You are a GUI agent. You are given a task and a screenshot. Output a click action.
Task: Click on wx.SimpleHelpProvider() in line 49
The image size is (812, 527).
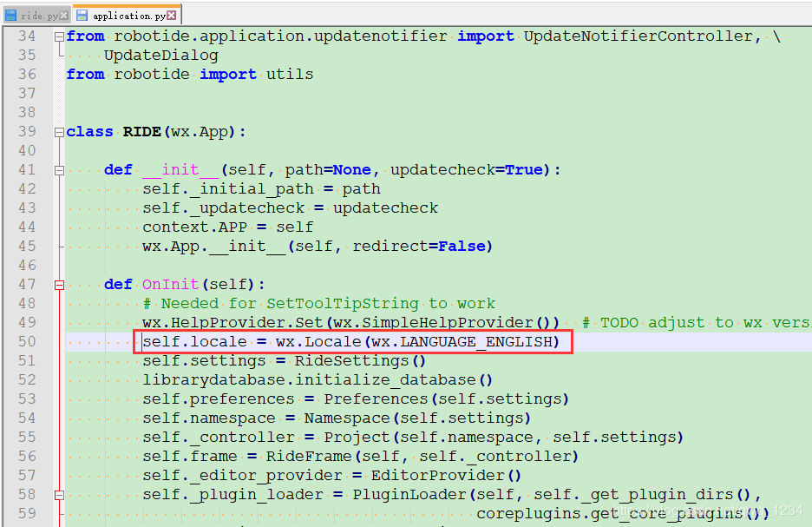coord(447,322)
